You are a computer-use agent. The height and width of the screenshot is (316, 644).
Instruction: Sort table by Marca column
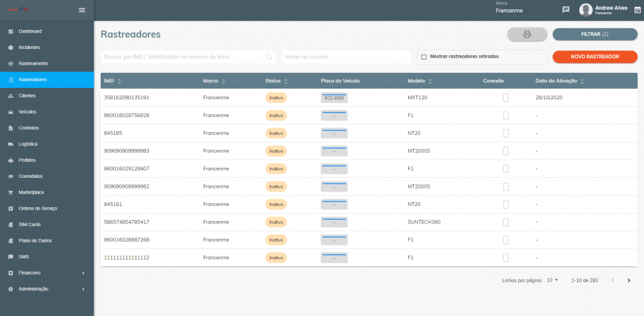[x=223, y=81]
